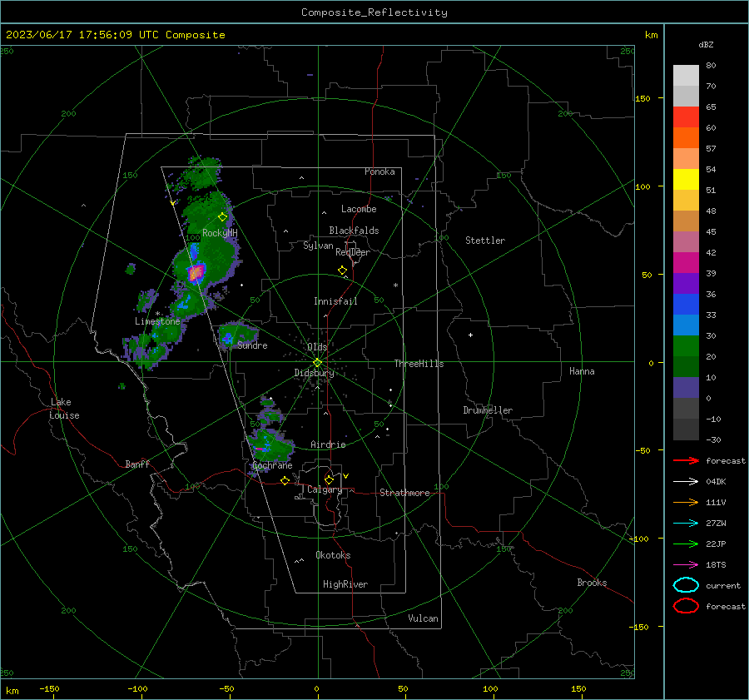Click the bright green 20-30 dBZ swatch
This screenshot has height=700, width=749.
pos(686,345)
